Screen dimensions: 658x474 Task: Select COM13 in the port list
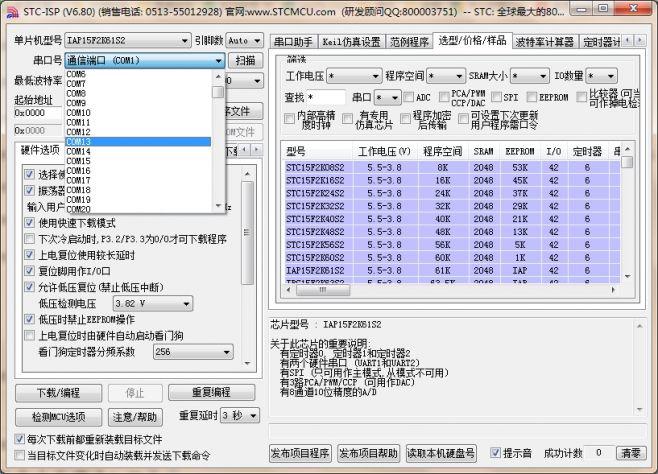pos(138,142)
